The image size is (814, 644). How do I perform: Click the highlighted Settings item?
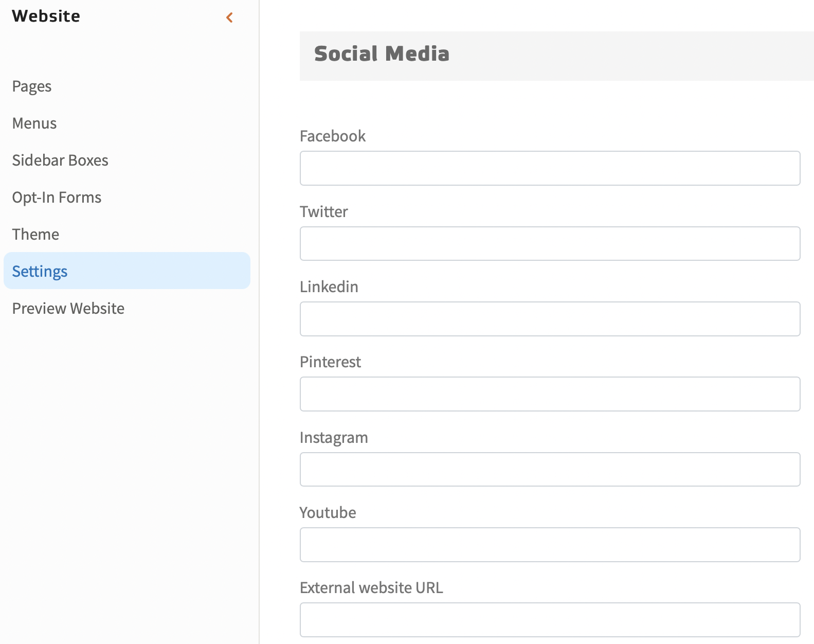point(40,271)
